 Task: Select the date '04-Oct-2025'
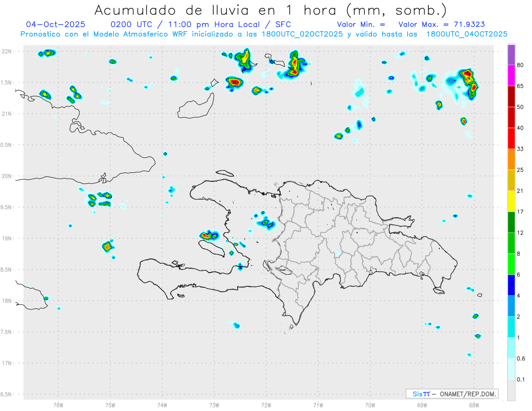[x=56, y=24]
